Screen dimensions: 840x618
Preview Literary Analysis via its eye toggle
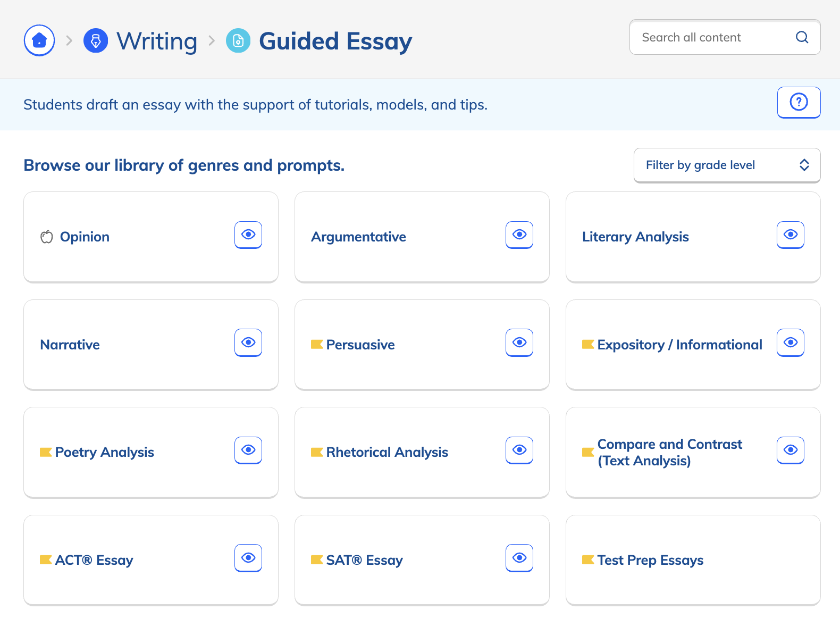[791, 235]
